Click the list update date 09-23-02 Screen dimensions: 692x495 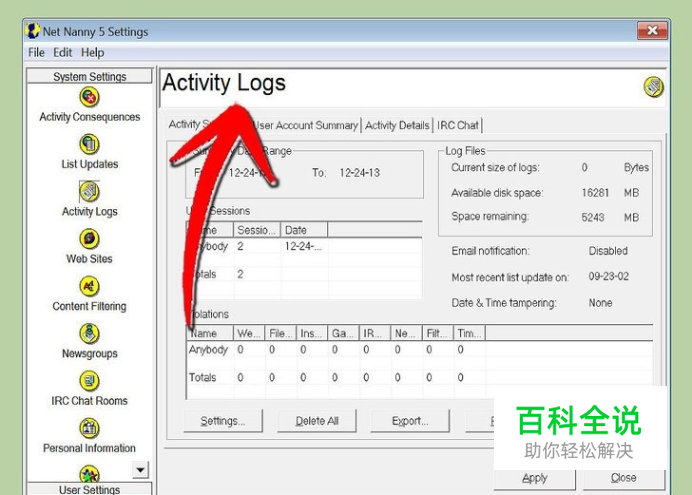[x=608, y=276]
